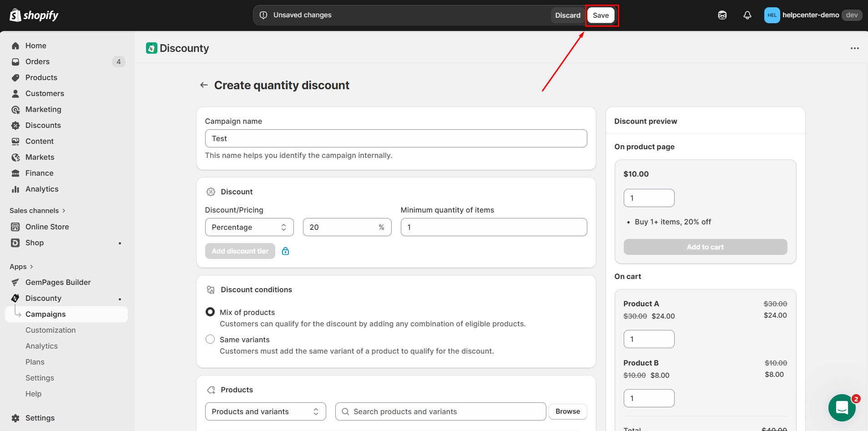Open the Discount/Pricing Percentage dropdown

click(x=249, y=227)
